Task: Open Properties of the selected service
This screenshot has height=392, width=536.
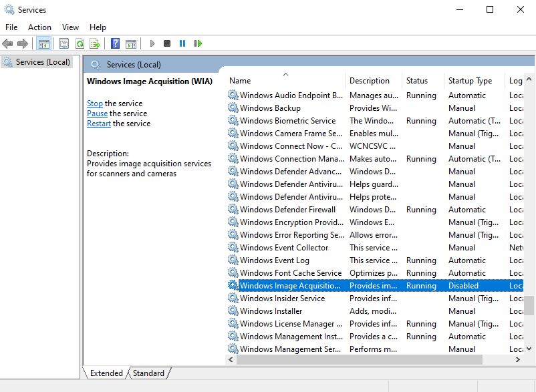Action: pyautogui.click(x=63, y=43)
